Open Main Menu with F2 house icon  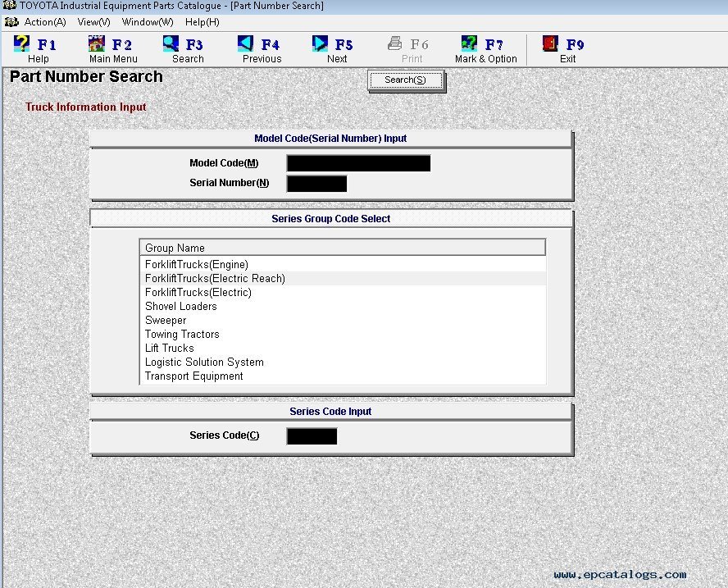coord(97,43)
